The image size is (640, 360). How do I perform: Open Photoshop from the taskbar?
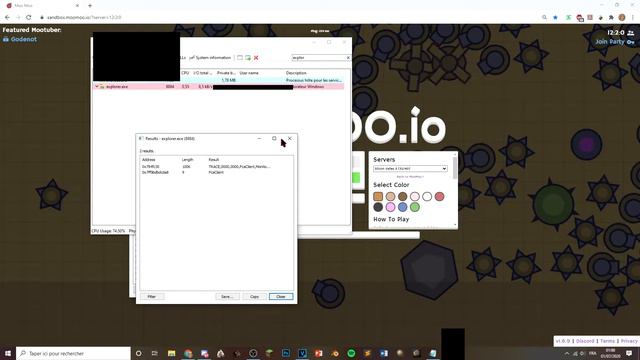click(286, 353)
